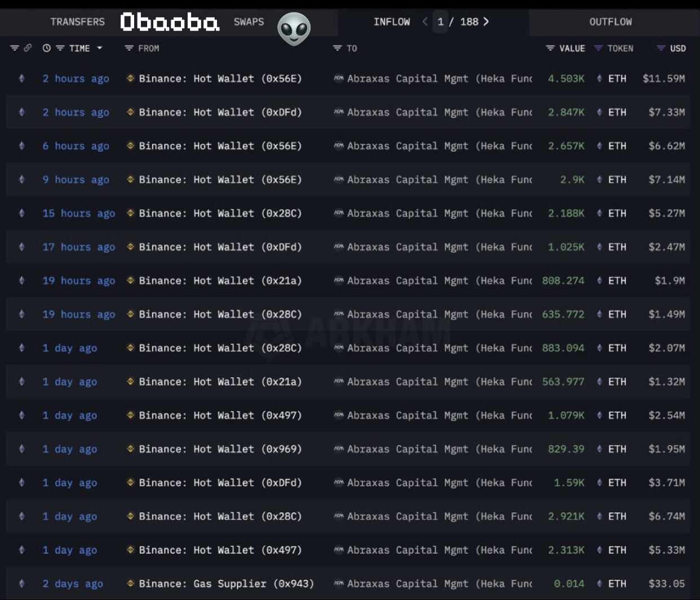Viewport: 700px width, 600px height.
Task: Open Abraxas Capital Mgmt recipient in $5.27M row
Action: [x=440, y=213]
